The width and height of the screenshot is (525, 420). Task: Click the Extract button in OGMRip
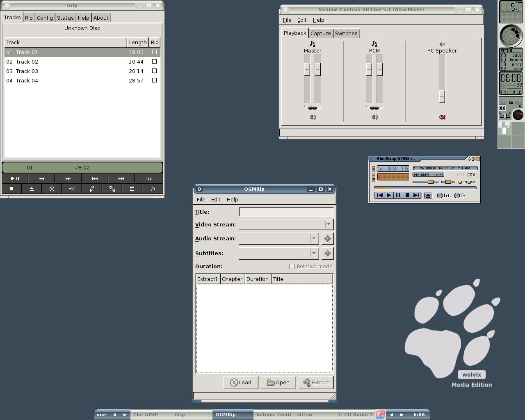[x=316, y=382]
